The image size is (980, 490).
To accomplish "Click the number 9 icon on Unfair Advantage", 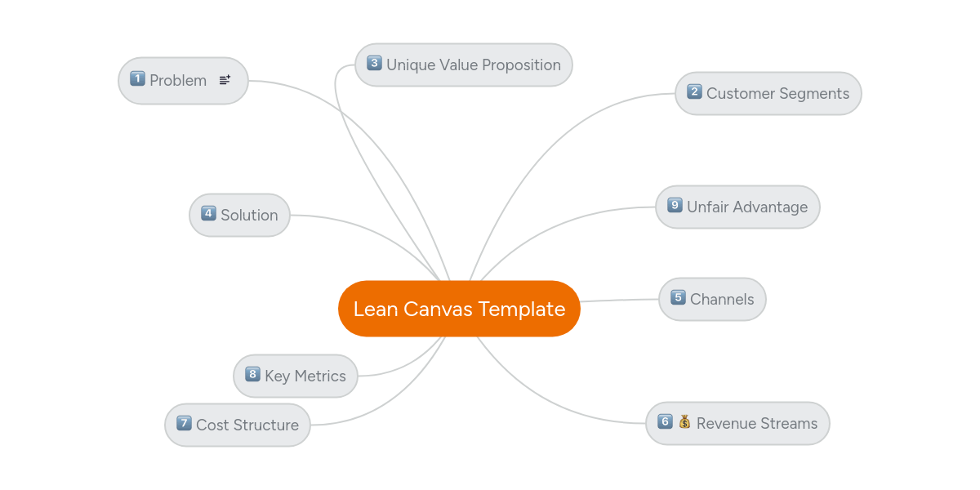I will tap(675, 205).
